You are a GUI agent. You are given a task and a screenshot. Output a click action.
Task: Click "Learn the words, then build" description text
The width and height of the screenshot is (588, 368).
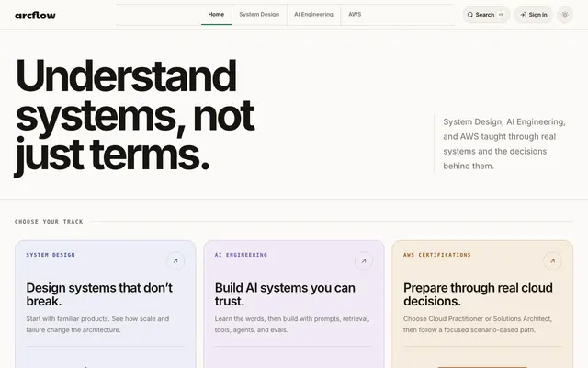coord(292,325)
